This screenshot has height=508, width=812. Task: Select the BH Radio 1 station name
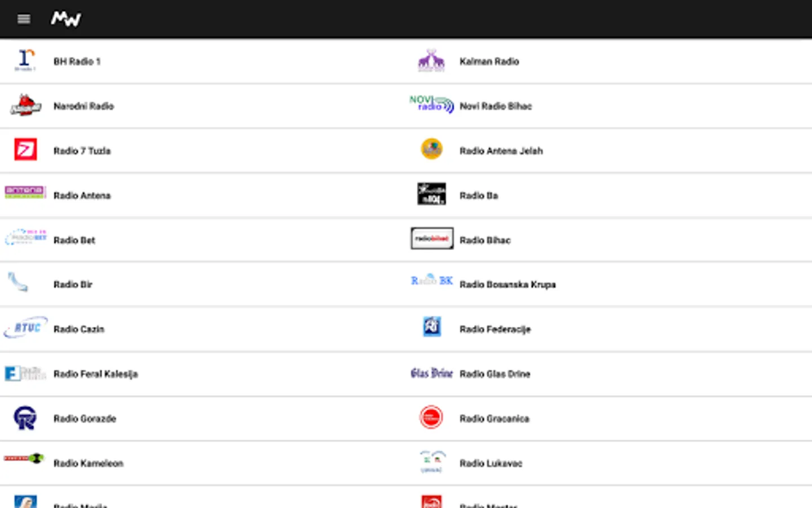pos(77,62)
